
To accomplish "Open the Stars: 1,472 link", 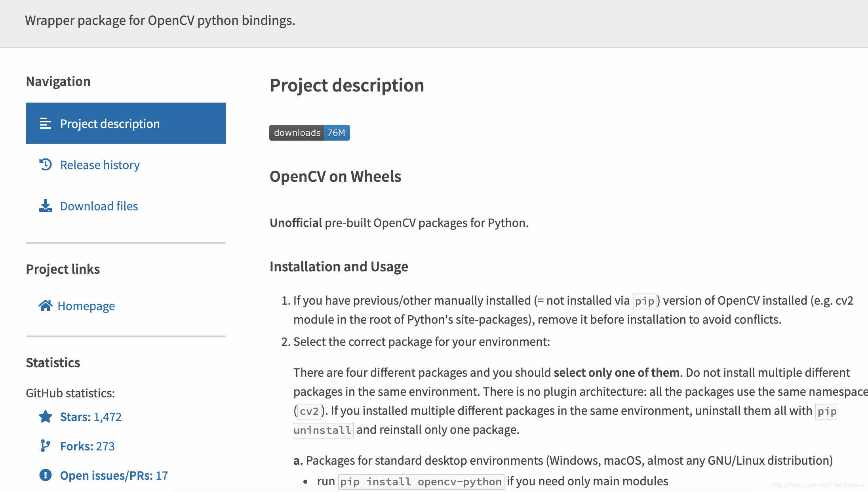I will pyautogui.click(x=91, y=417).
